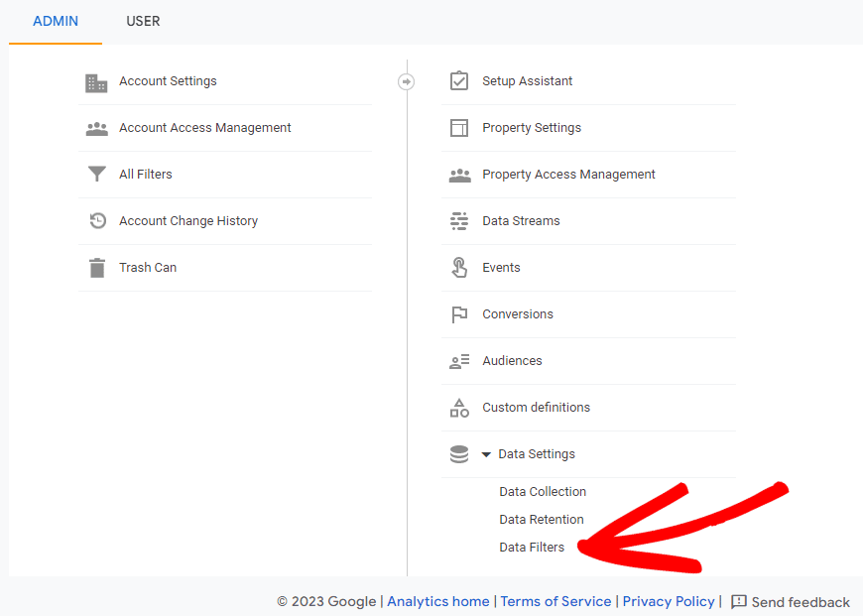Click the Account Access Management people icon
The height and width of the screenshot is (616, 863).
click(x=96, y=128)
